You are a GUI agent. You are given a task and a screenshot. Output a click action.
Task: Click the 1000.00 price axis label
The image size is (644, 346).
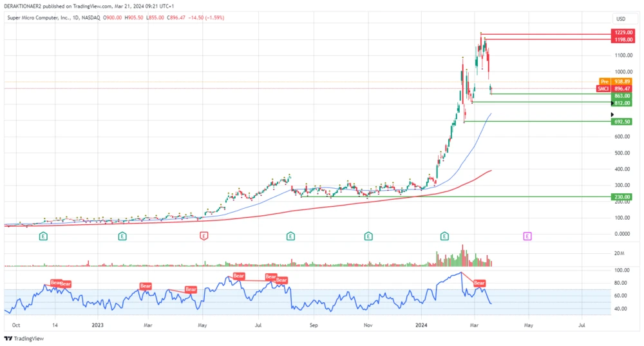coord(623,72)
